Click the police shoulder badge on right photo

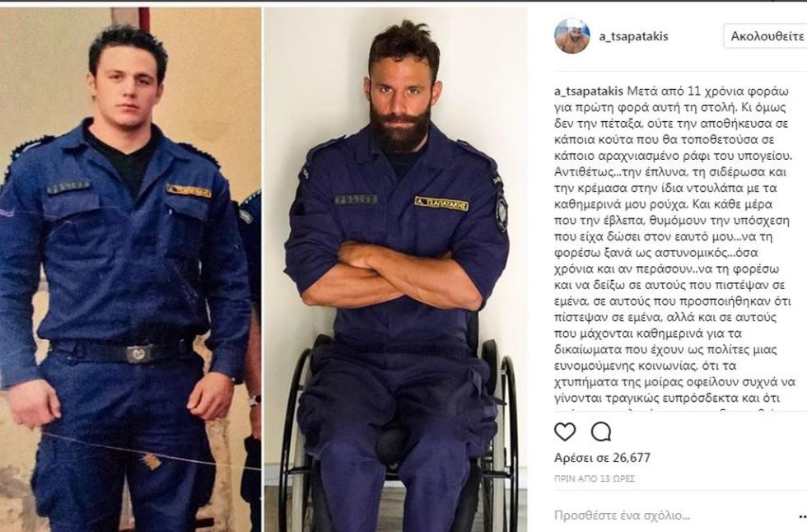tap(501, 212)
